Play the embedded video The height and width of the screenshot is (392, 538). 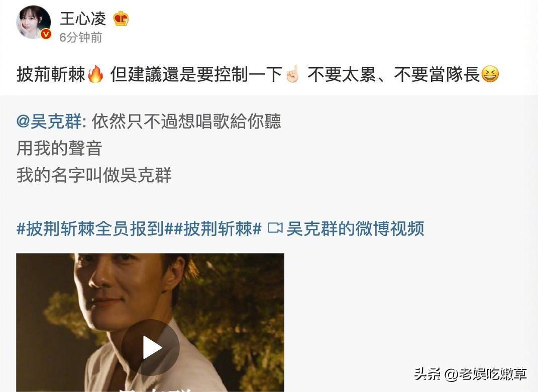click(151, 347)
